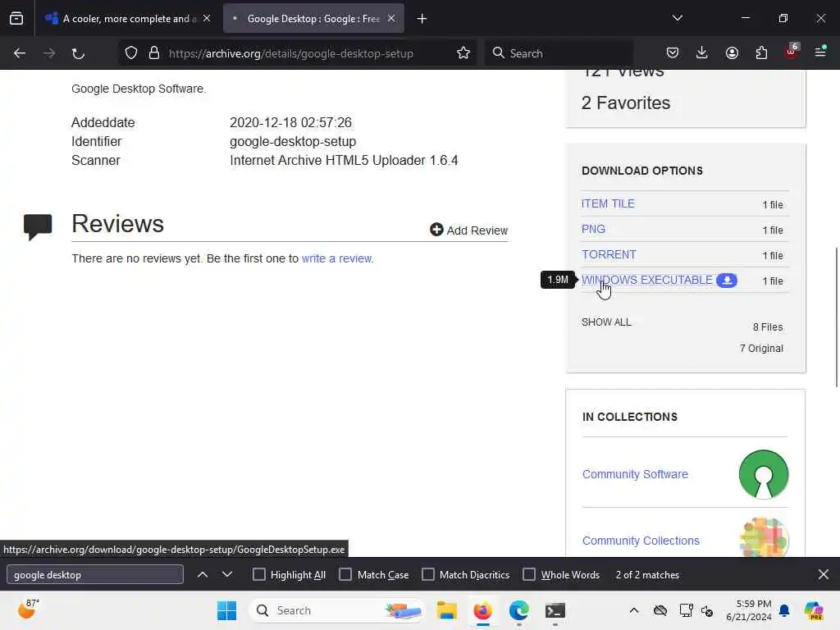This screenshot has width=840, height=630.
Task: Open uBlock Origin extension icon
Action: tap(792, 53)
